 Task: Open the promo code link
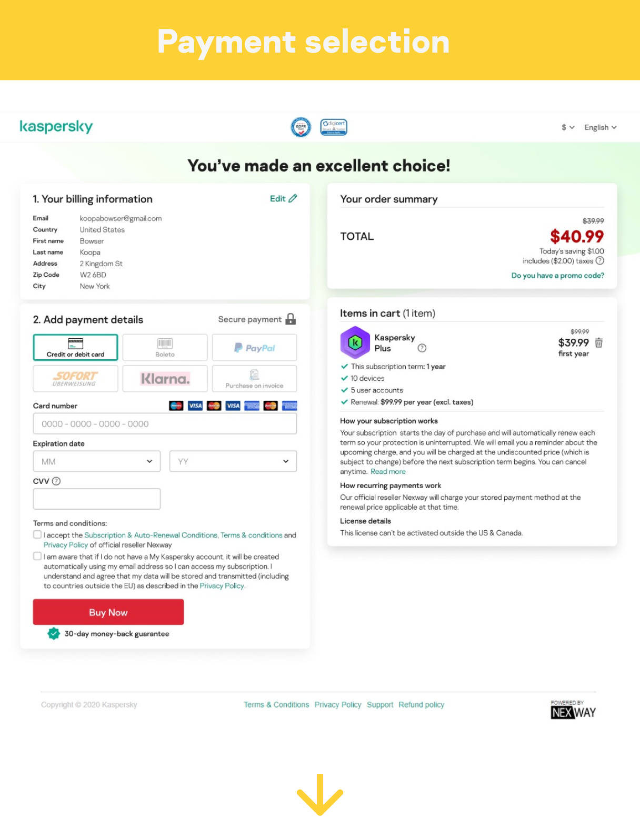click(x=558, y=276)
